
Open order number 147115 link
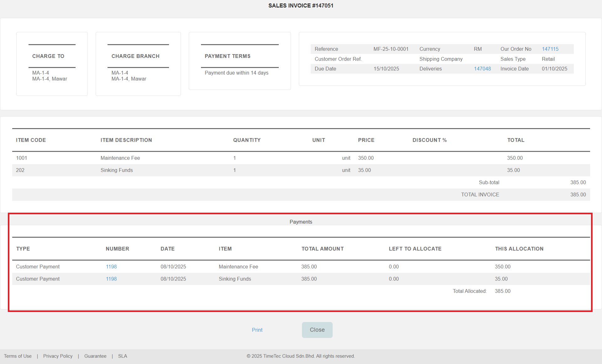click(x=550, y=49)
